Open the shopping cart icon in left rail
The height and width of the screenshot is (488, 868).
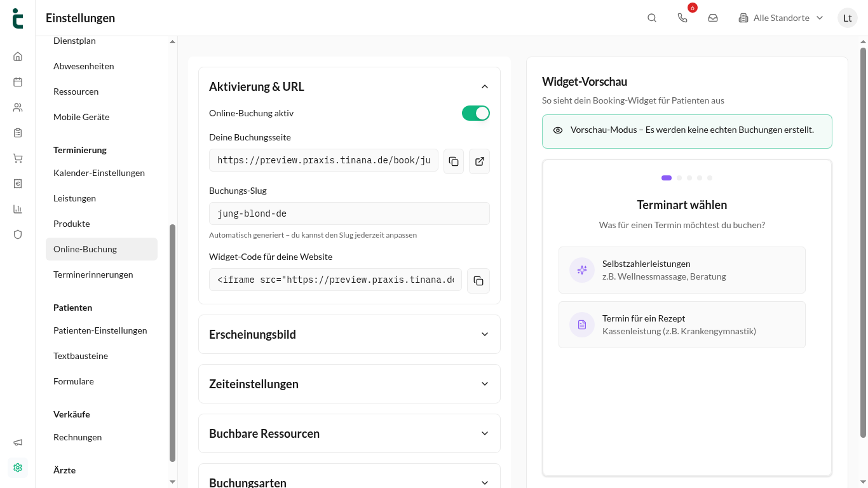(18, 158)
